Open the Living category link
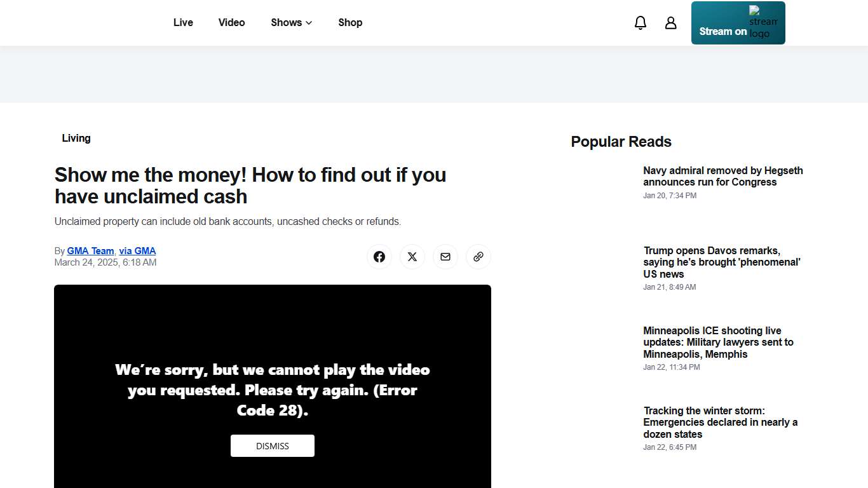The image size is (868, 488). [x=76, y=138]
